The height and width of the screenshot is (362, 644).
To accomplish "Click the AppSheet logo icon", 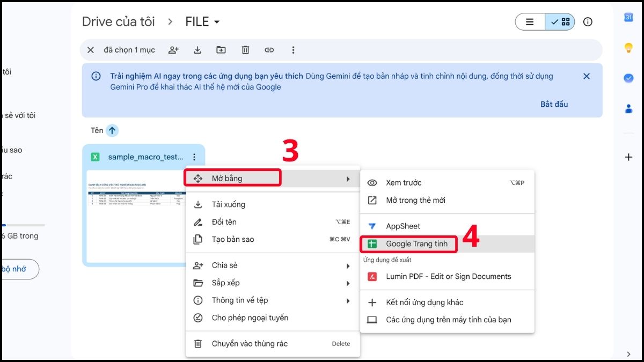I will click(x=372, y=226).
